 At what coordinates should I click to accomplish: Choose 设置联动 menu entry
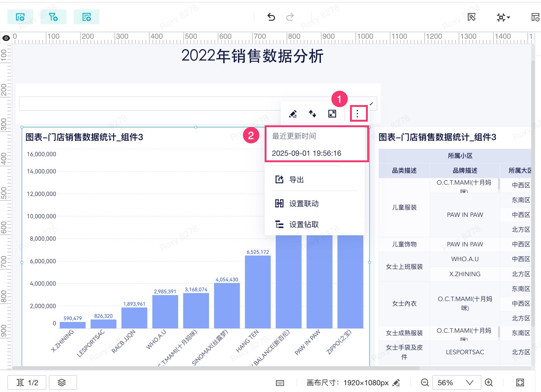[x=315, y=203]
